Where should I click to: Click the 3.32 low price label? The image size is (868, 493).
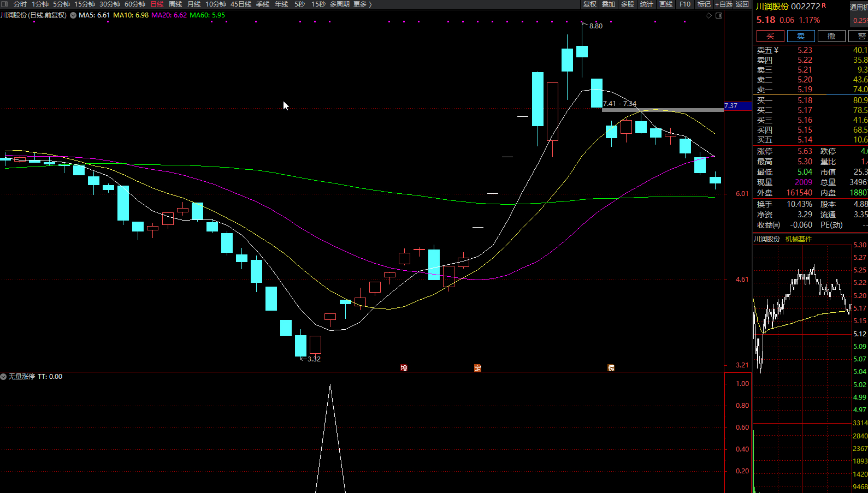pyautogui.click(x=314, y=359)
